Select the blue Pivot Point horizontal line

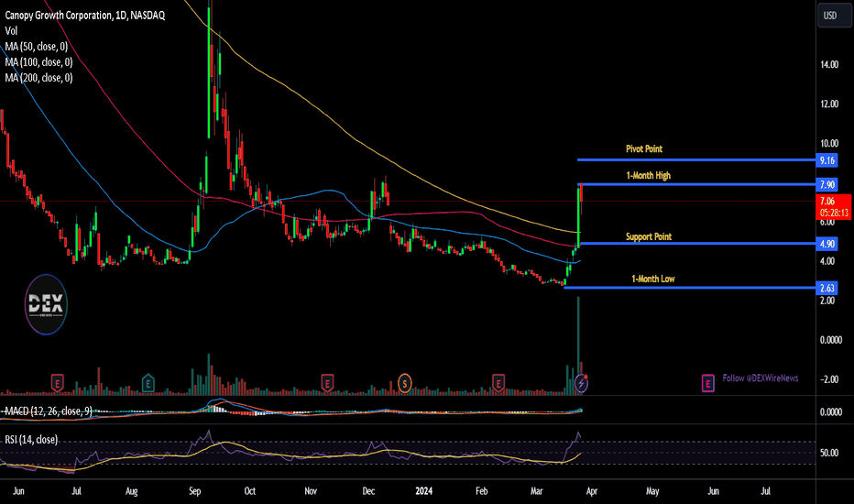click(696, 159)
